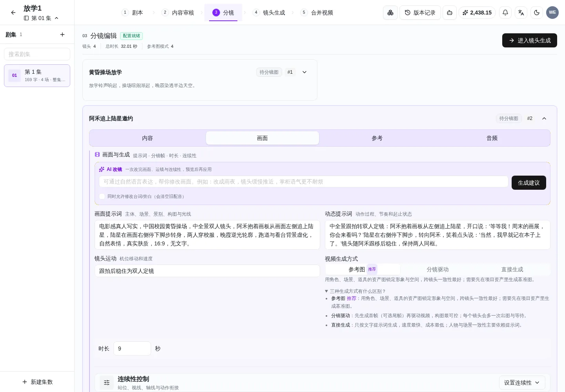The width and height of the screenshot is (565, 392).
Task: Click the 画面提示词 text area
Action: click(207, 235)
